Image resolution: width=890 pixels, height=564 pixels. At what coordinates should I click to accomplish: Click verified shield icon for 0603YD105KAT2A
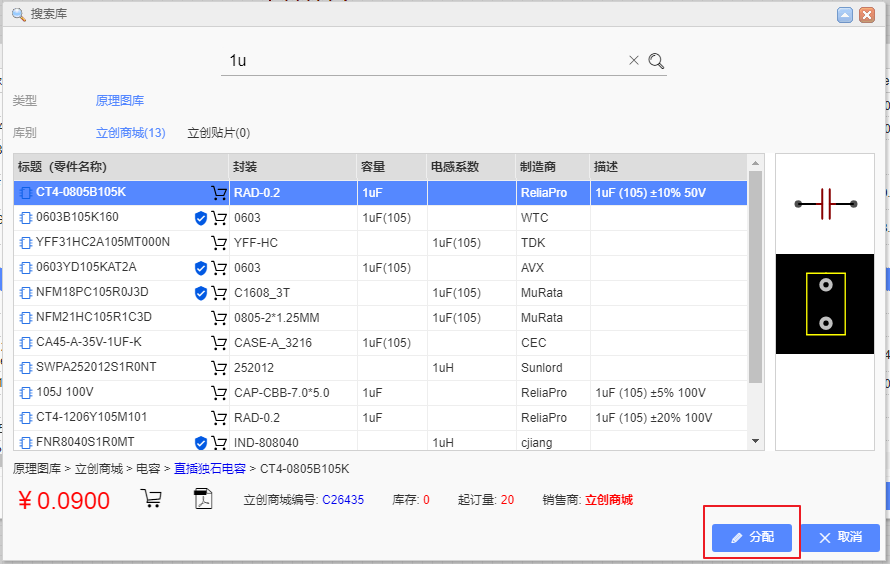[200, 268]
